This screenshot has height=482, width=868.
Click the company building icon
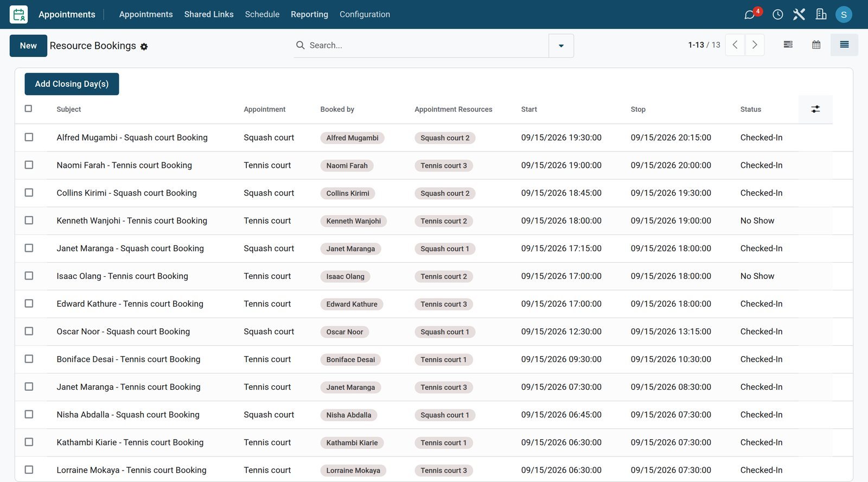(x=821, y=15)
